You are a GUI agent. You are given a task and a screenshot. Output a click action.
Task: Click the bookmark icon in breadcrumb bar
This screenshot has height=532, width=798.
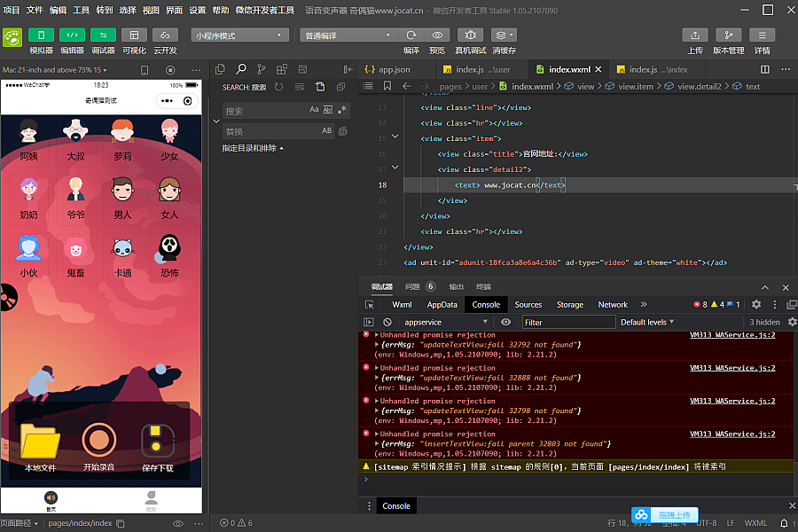(x=387, y=86)
